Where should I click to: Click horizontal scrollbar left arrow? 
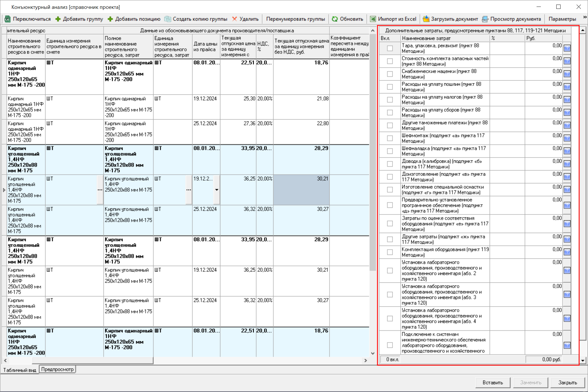pyautogui.click(x=5, y=361)
